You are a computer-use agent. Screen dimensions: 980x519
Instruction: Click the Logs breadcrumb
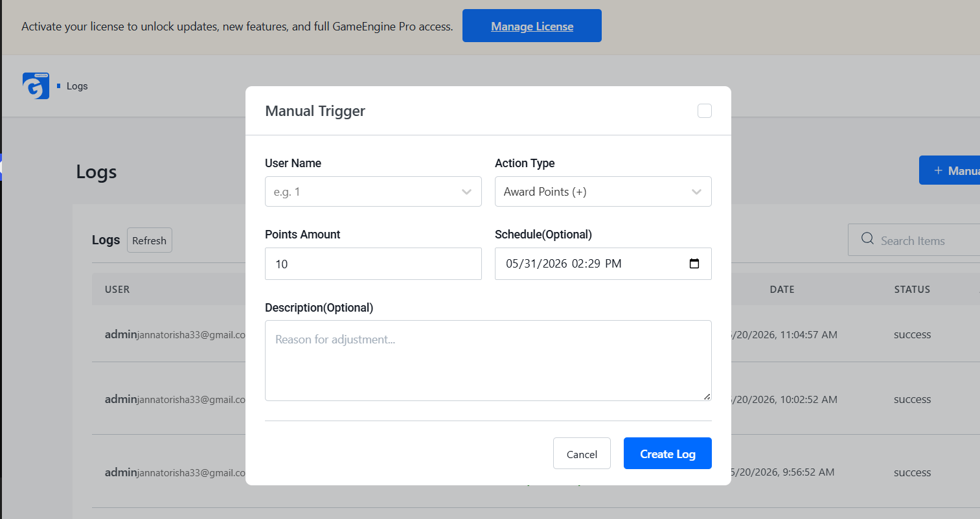click(77, 86)
